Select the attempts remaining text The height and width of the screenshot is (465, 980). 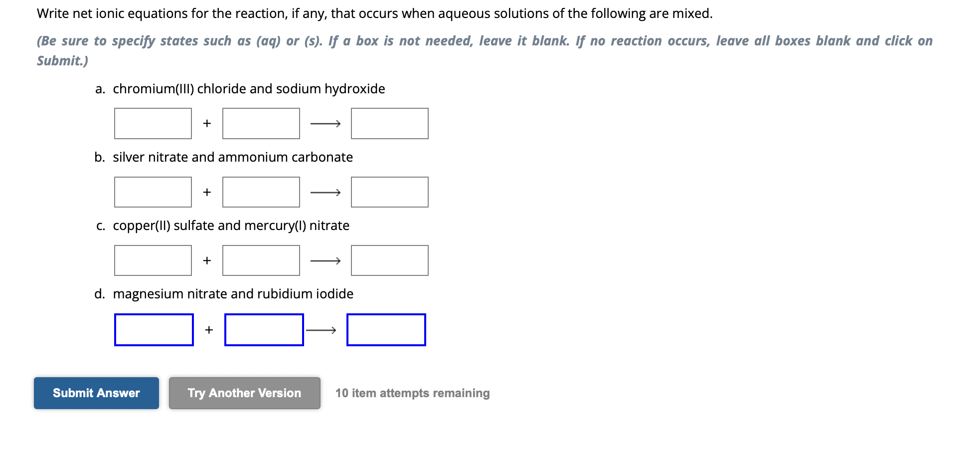[x=412, y=393]
